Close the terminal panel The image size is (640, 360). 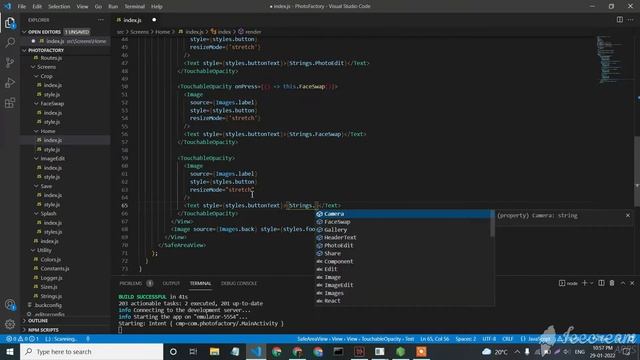632,283
